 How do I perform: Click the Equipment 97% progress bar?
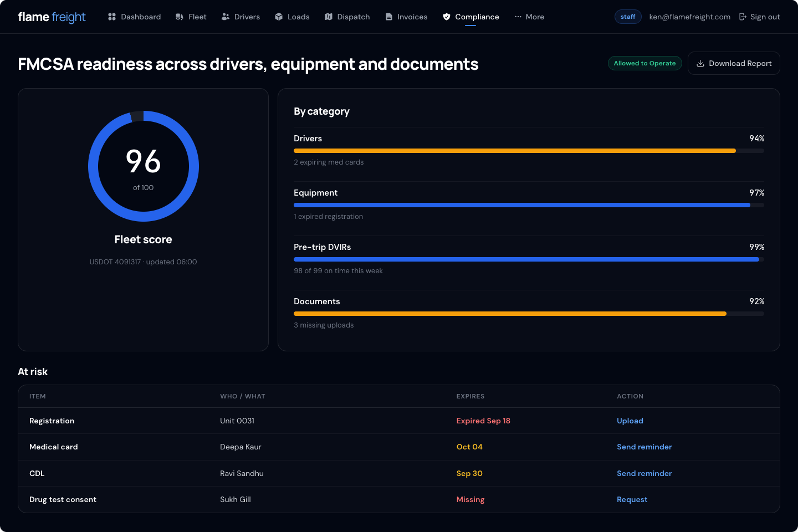coord(529,205)
